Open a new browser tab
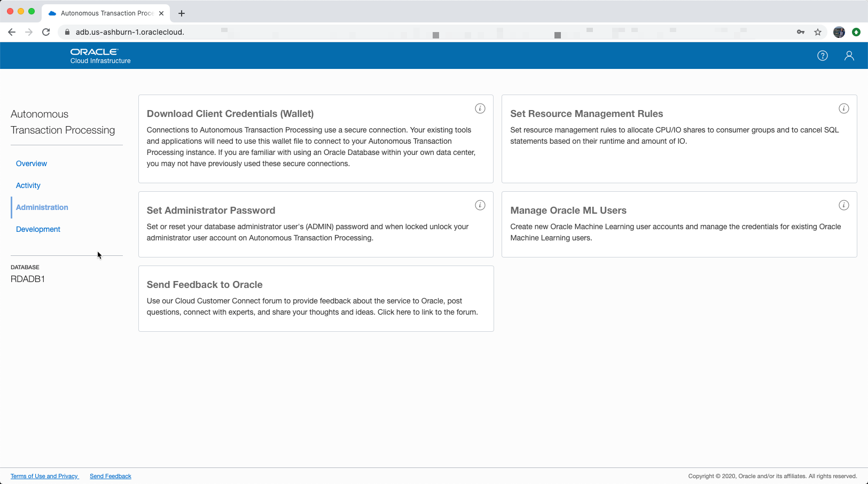Viewport: 868px width, 484px height. [x=182, y=13]
